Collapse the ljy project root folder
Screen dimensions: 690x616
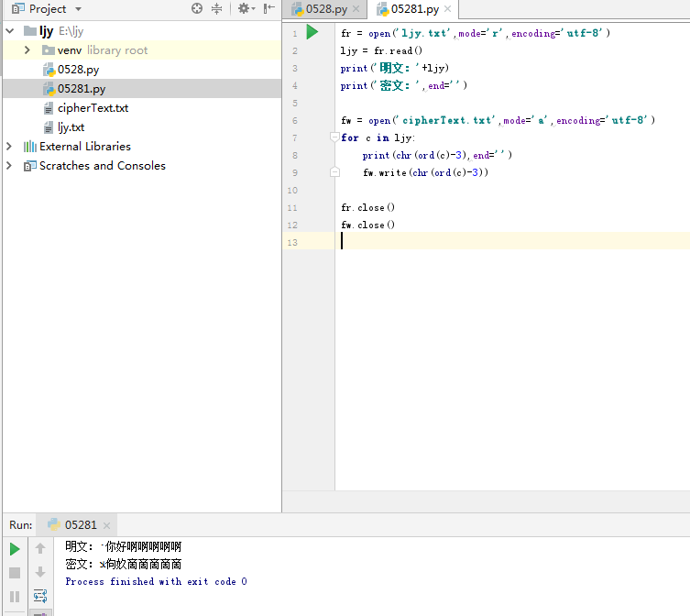pos(10,30)
